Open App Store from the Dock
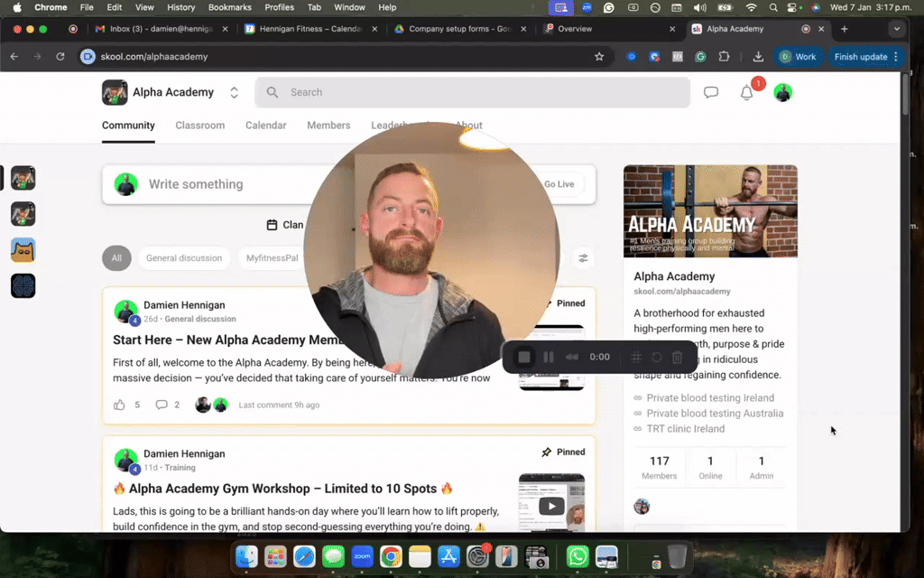 point(448,556)
